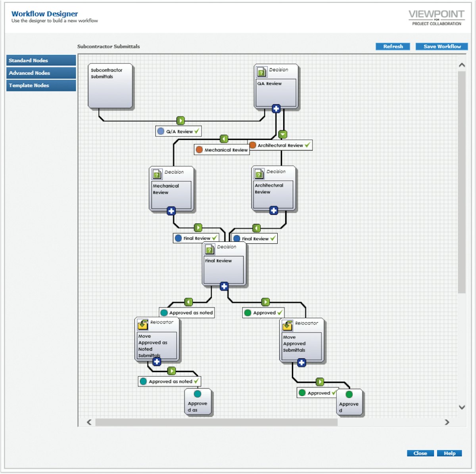Click orange color dot on Mechanical Review label
476x474 pixels.
(x=200, y=150)
